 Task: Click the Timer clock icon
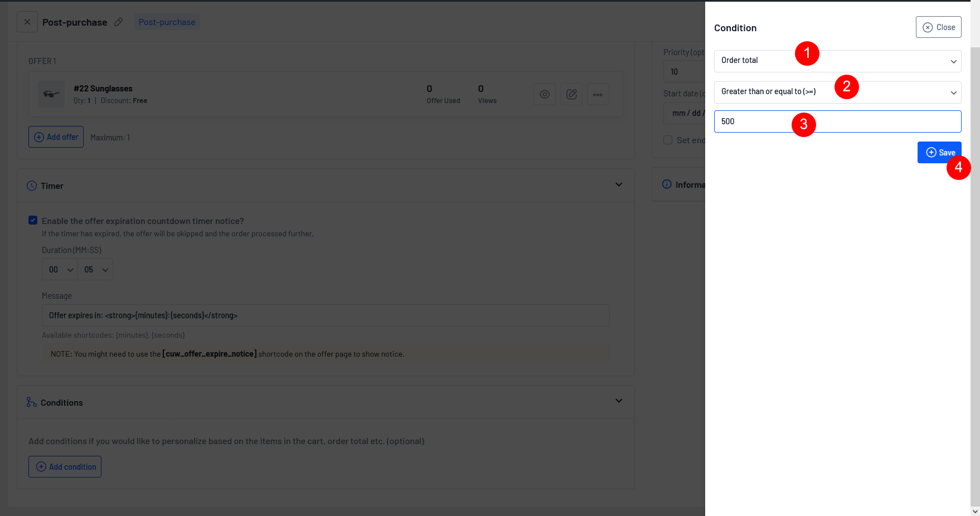tap(32, 186)
